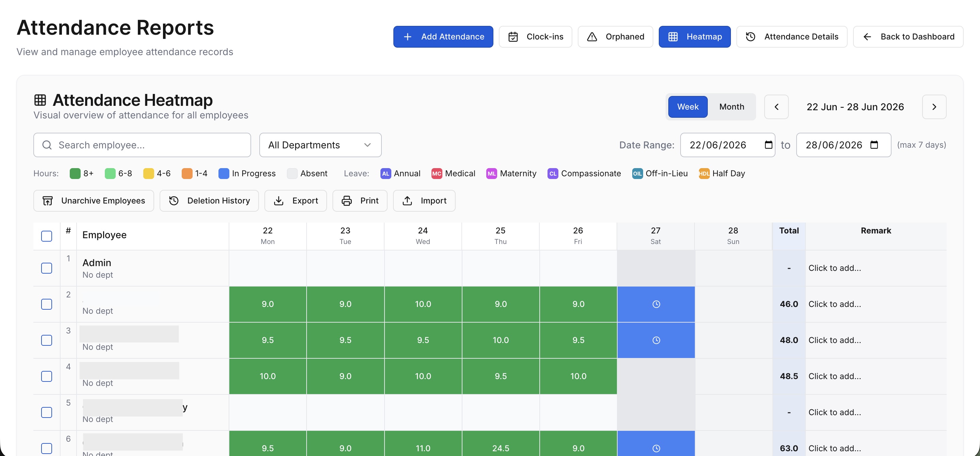Switch to the Month tab
The width and height of the screenshot is (980, 456).
coord(732,107)
